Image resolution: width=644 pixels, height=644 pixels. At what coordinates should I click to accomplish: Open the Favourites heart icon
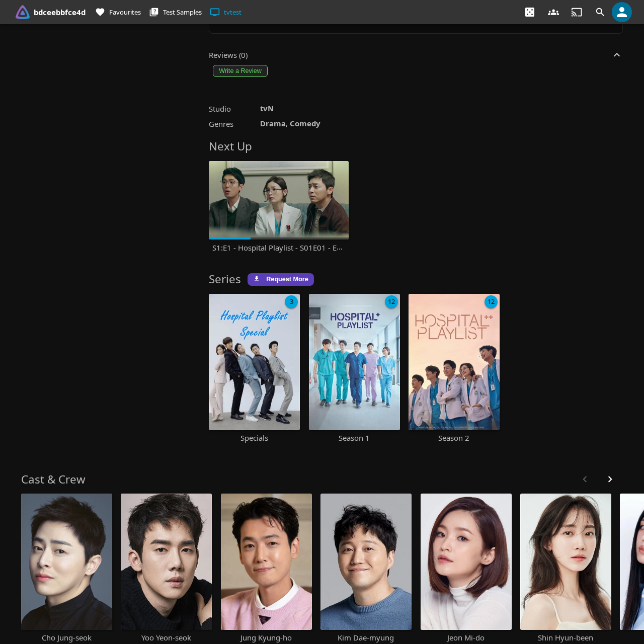(100, 12)
